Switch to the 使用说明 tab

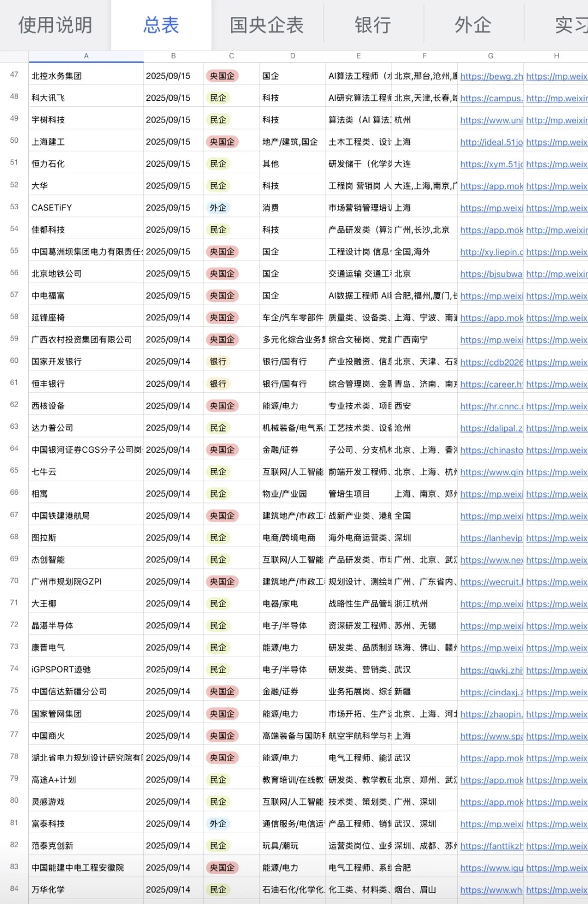click(x=55, y=25)
